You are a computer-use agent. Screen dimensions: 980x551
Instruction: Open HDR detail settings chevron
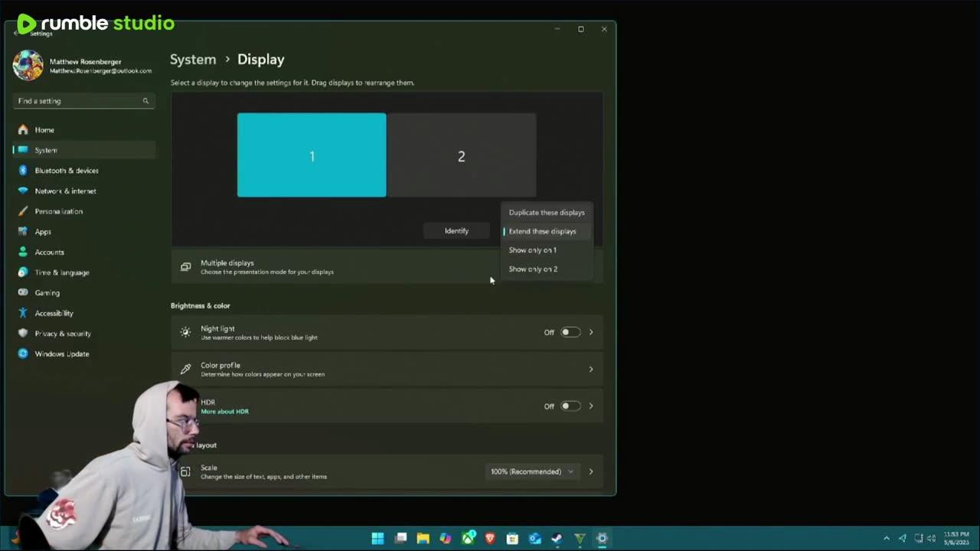coord(591,406)
